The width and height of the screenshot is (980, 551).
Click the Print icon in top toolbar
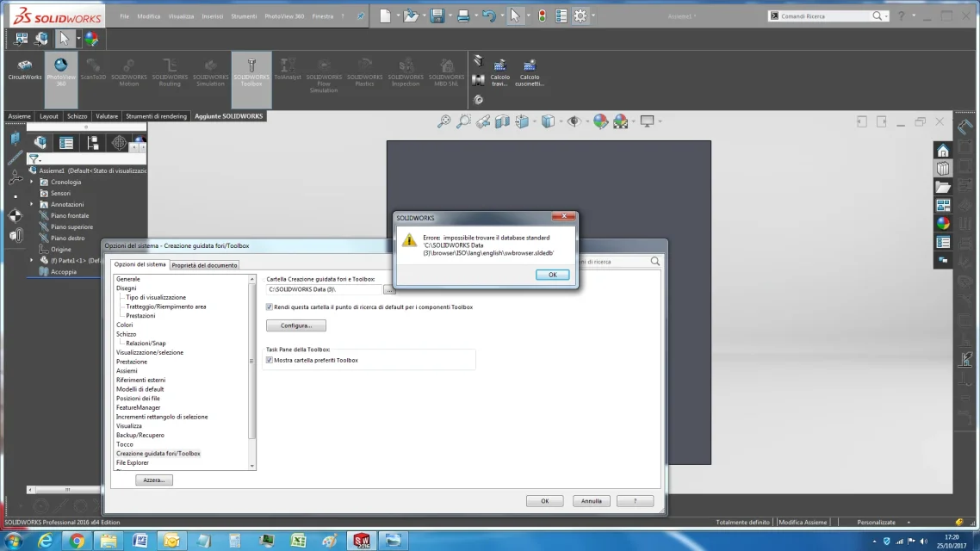(463, 16)
